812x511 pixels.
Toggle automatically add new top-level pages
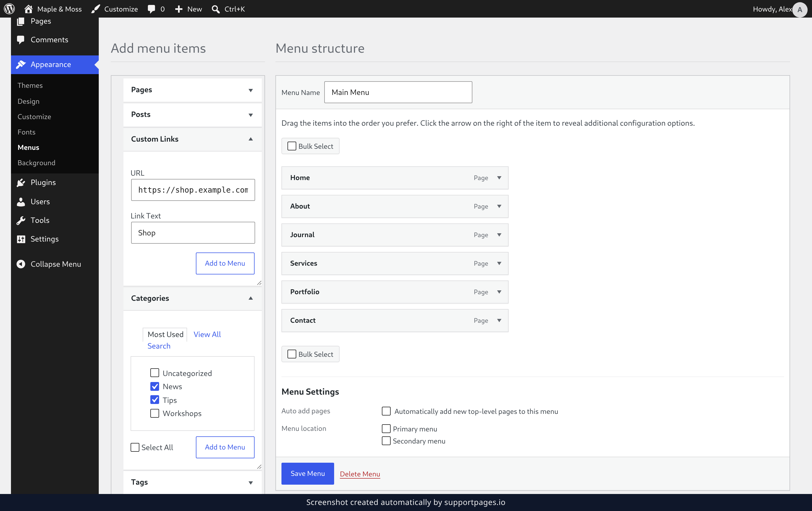pos(386,411)
